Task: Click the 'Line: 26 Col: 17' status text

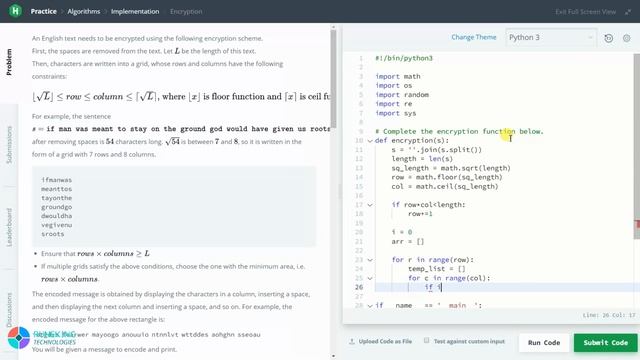Action: coord(609,315)
